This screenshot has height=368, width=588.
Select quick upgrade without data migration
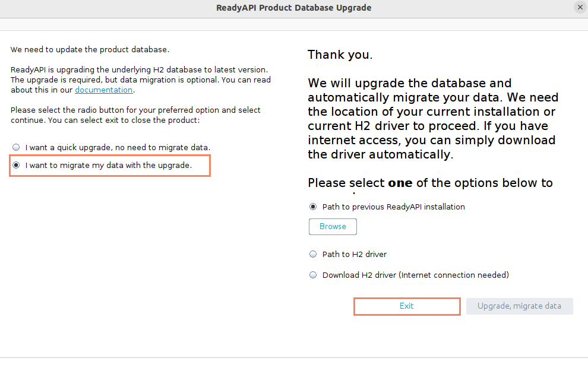coord(16,147)
